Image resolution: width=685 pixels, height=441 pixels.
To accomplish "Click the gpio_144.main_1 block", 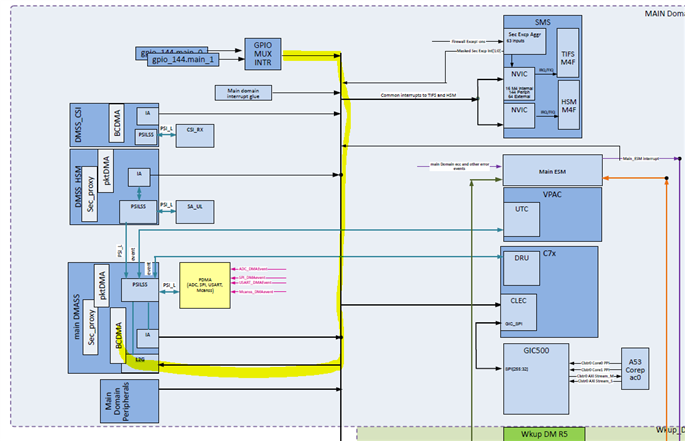I will point(183,60).
